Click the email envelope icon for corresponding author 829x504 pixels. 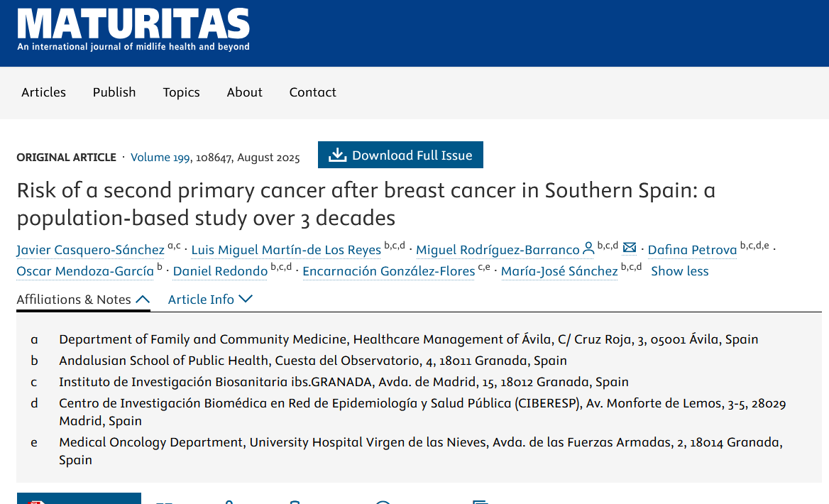[630, 248]
